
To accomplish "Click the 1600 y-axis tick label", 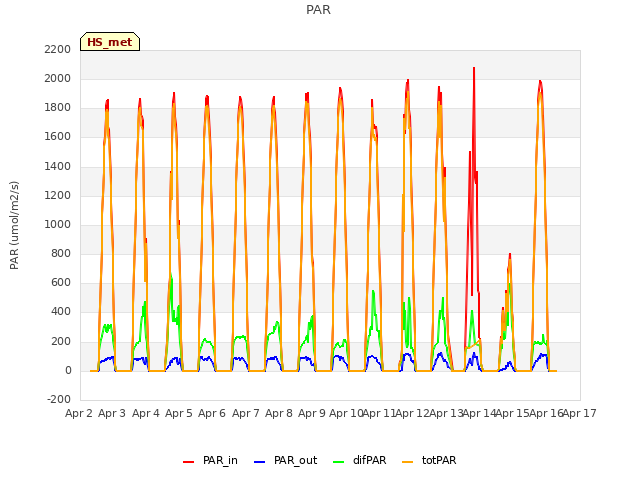I will pyautogui.click(x=58, y=137).
